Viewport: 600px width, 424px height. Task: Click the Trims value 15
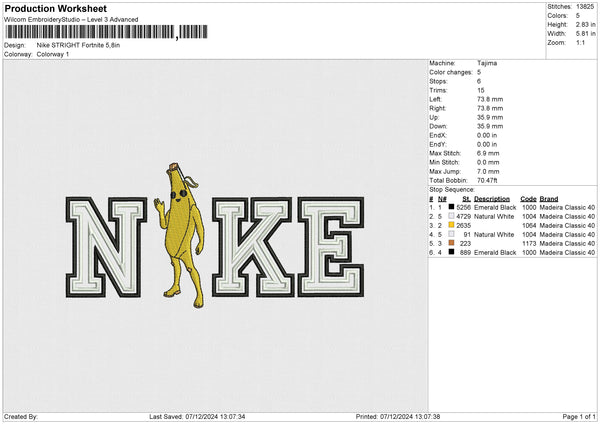tap(481, 90)
